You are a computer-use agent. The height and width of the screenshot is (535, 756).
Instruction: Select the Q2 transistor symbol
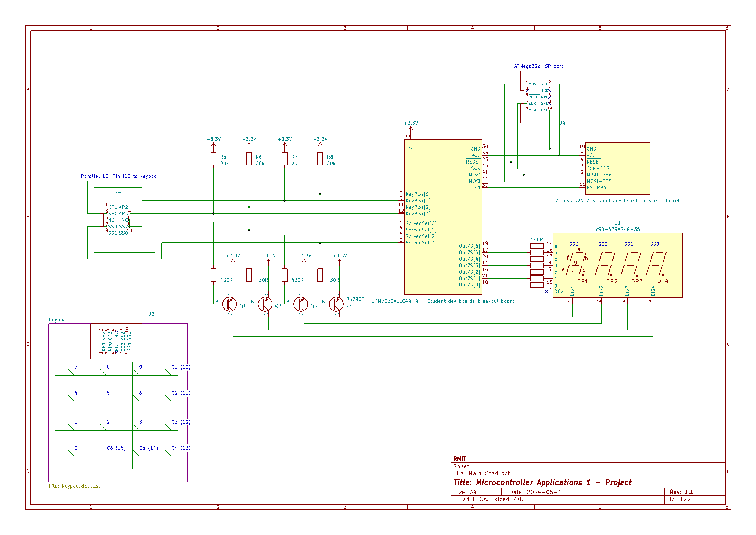(265, 304)
